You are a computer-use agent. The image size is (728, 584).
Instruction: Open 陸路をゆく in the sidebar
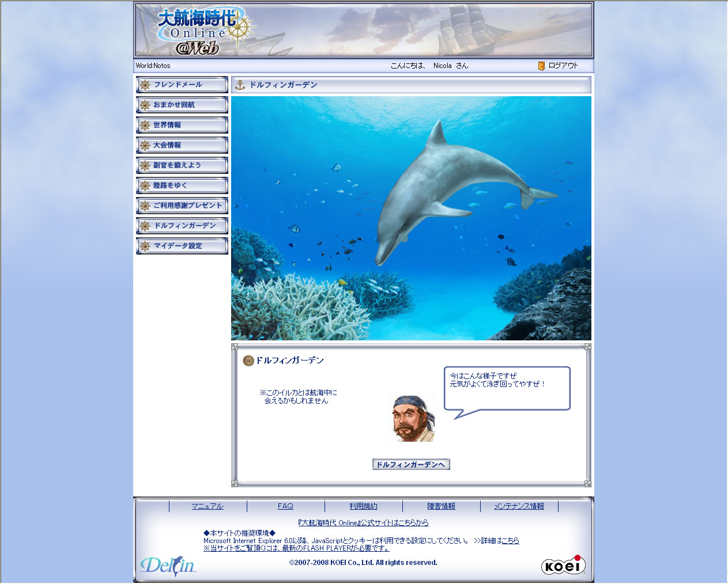coord(182,185)
